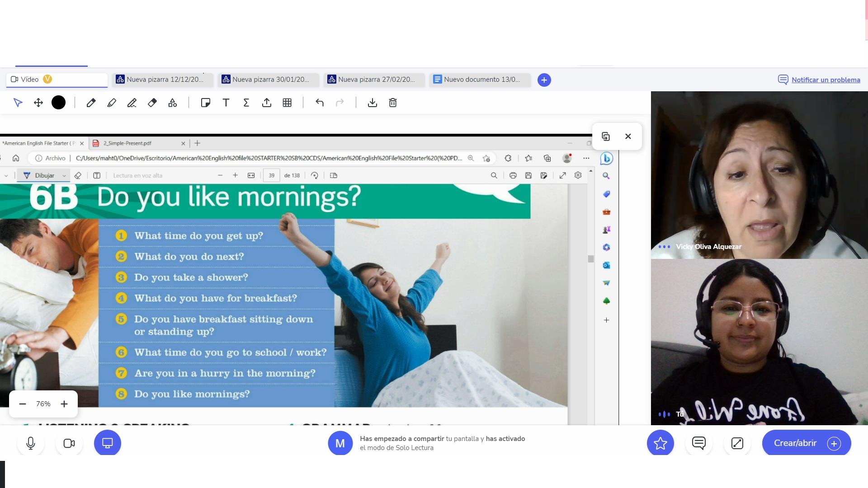This screenshot has width=868, height=488.
Task: Click Notificar un problema link
Action: coord(826,80)
